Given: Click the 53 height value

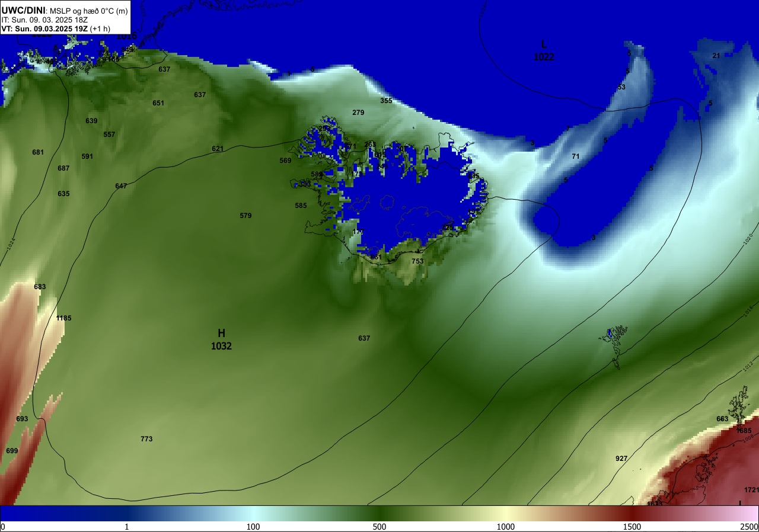Looking at the screenshot, I should [621, 87].
